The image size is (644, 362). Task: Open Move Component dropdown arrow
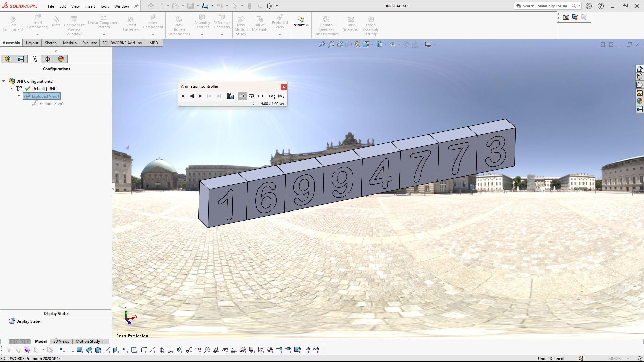coord(153,35)
